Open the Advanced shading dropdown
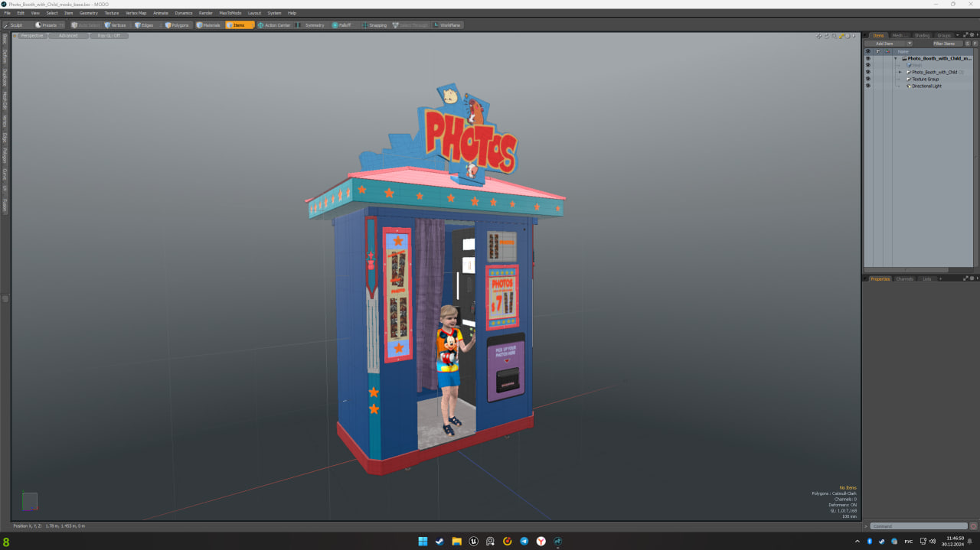980x550 pixels. coord(68,36)
